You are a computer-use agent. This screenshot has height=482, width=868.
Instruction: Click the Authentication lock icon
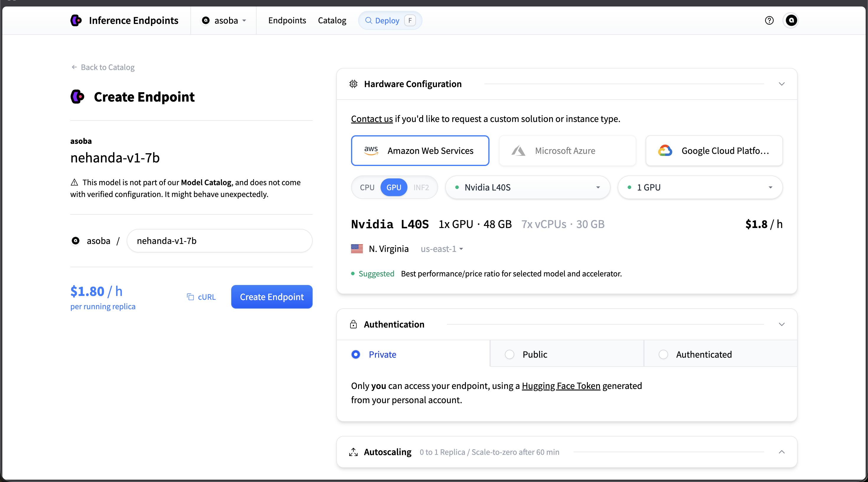point(353,324)
